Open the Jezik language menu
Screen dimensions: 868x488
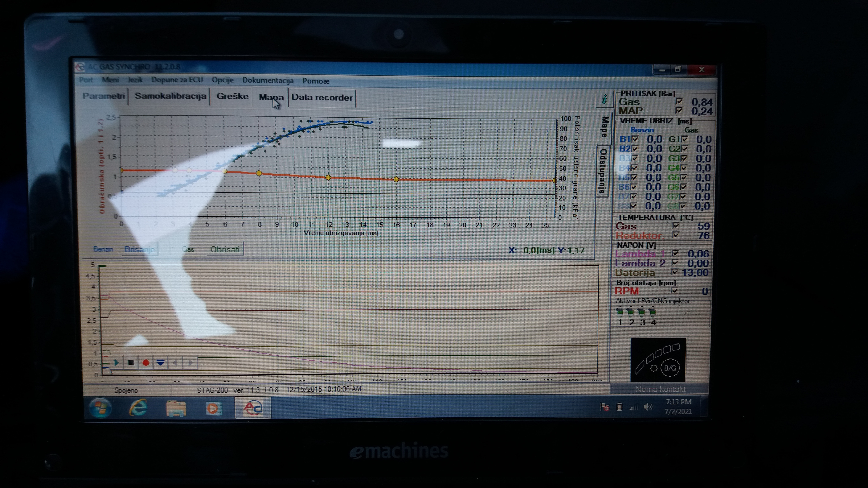[135, 80]
